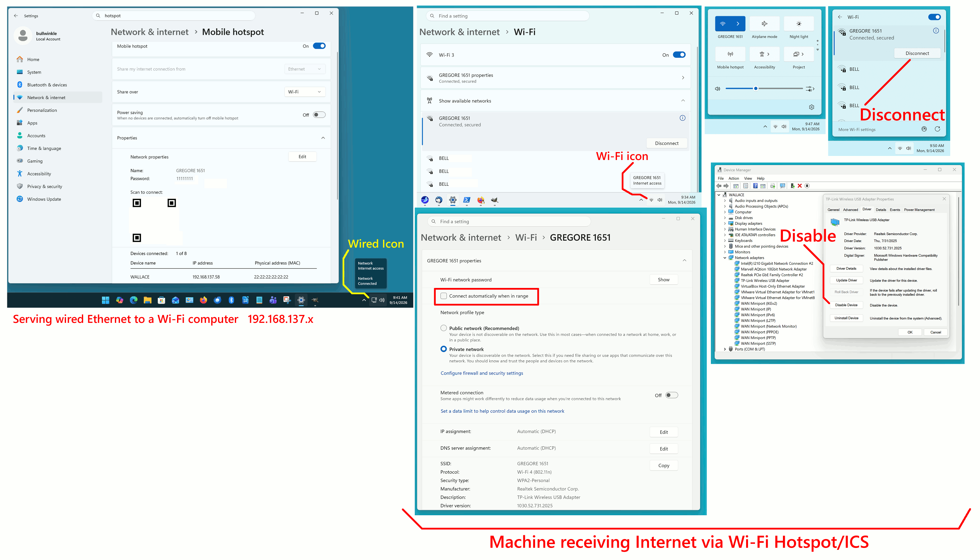Open Airplane mode quick setting tile

point(764,23)
